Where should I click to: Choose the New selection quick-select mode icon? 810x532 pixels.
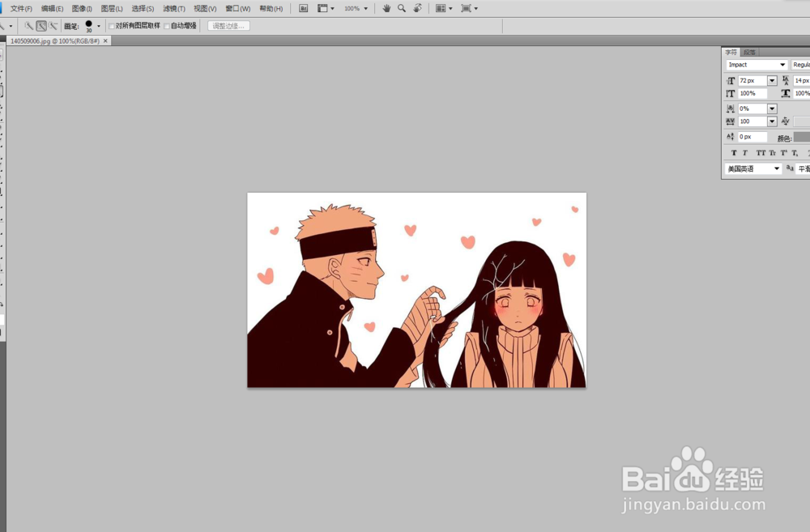[29, 26]
